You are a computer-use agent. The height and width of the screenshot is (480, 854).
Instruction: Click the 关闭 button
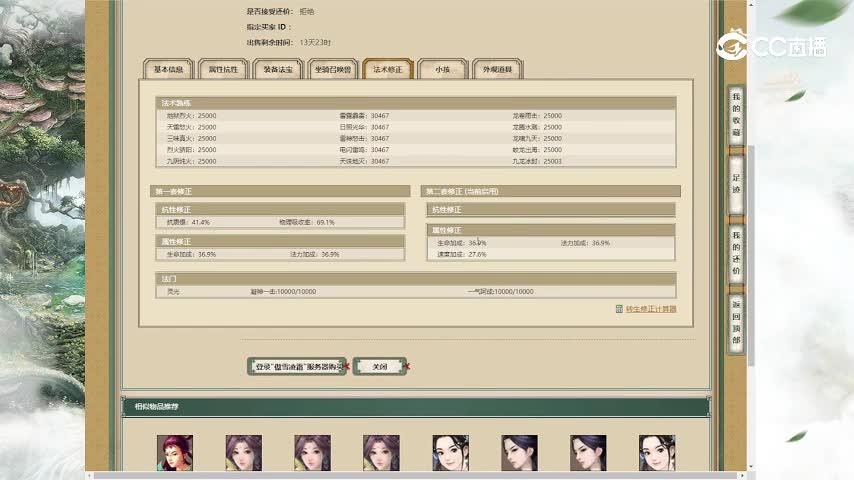tap(380, 367)
